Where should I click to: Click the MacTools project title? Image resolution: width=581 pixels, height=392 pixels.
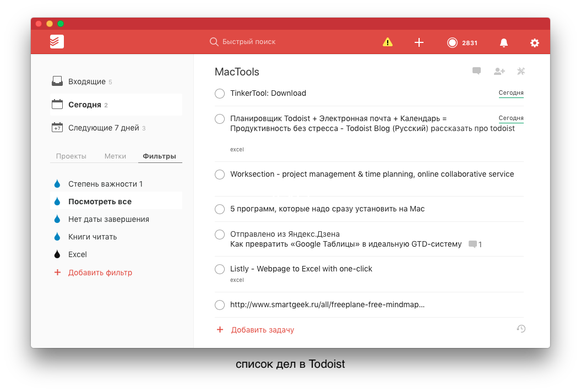[237, 72]
